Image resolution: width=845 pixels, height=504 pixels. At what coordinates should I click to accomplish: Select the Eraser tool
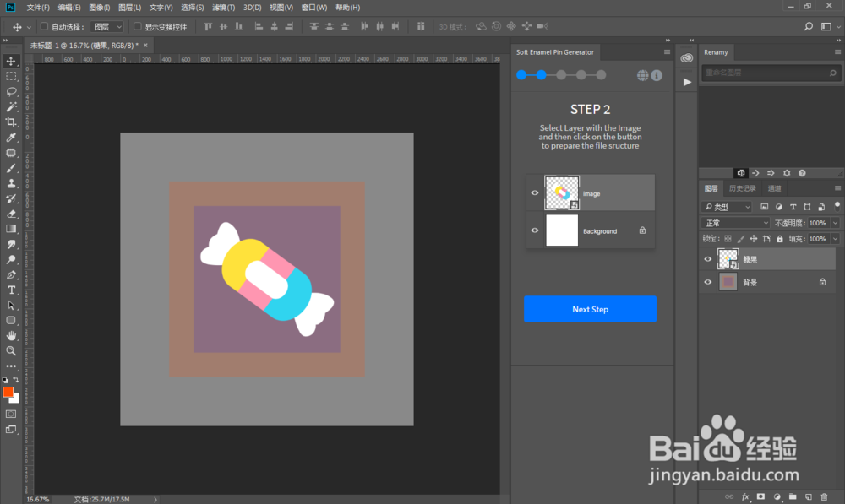[x=11, y=214]
